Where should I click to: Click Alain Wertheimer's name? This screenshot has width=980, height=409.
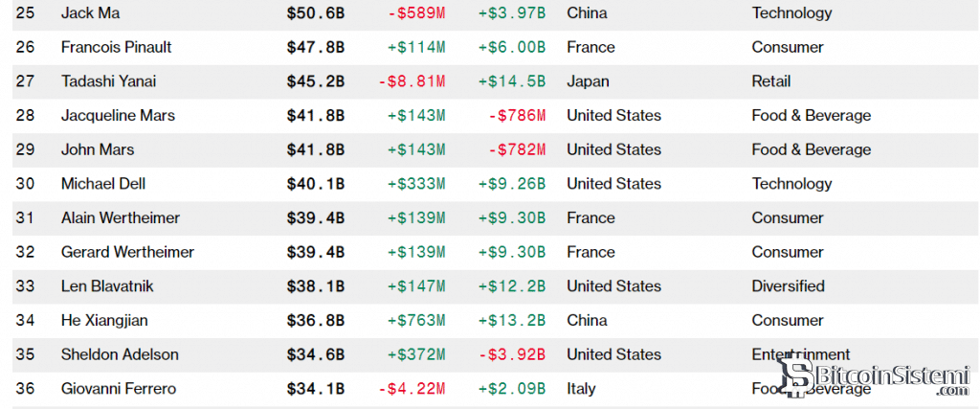120,218
